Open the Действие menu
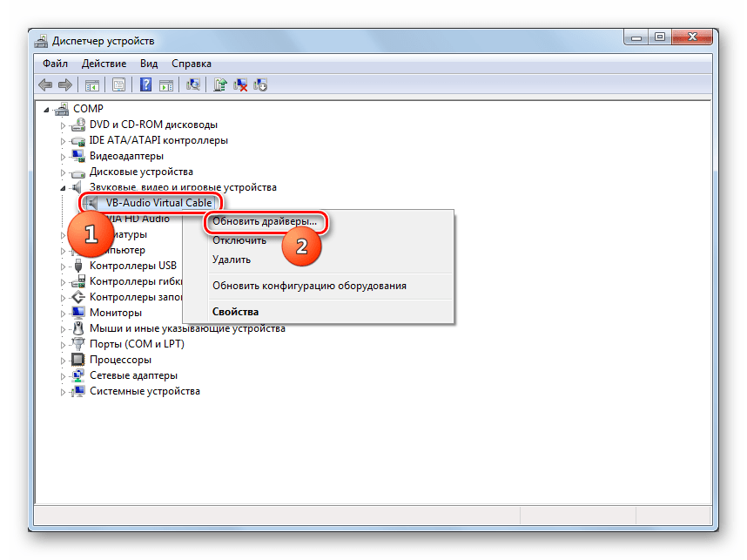The width and height of the screenshot is (747, 560). (x=104, y=64)
